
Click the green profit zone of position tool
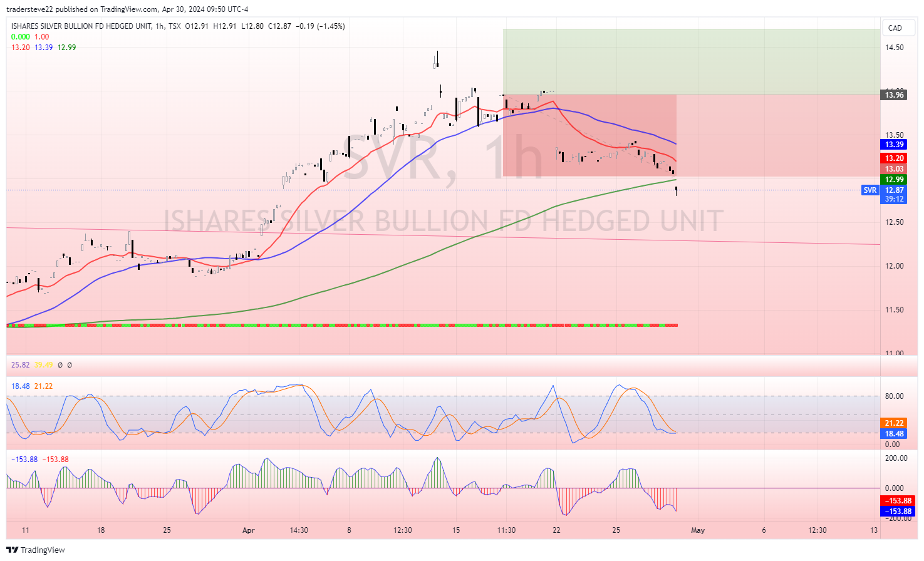pos(692,62)
